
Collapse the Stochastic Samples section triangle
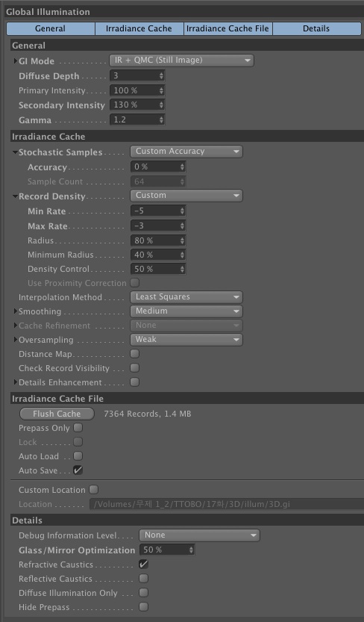[x=15, y=152]
